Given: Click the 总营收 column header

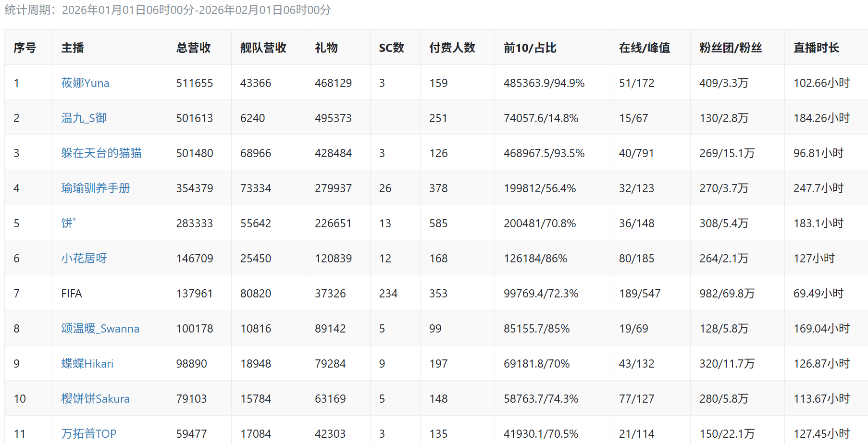Looking at the screenshot, I should [x=193, y=48].
